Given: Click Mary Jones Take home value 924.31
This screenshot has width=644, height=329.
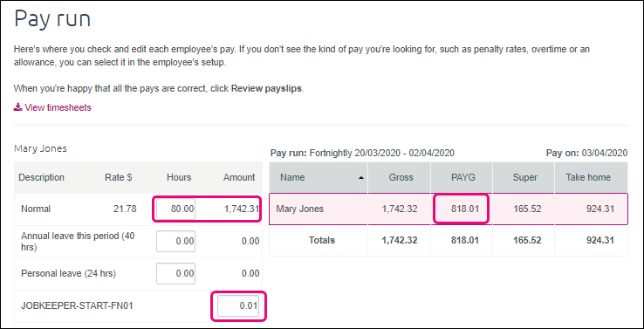Looking at the screenshot, I should click(x=599, y=209).
